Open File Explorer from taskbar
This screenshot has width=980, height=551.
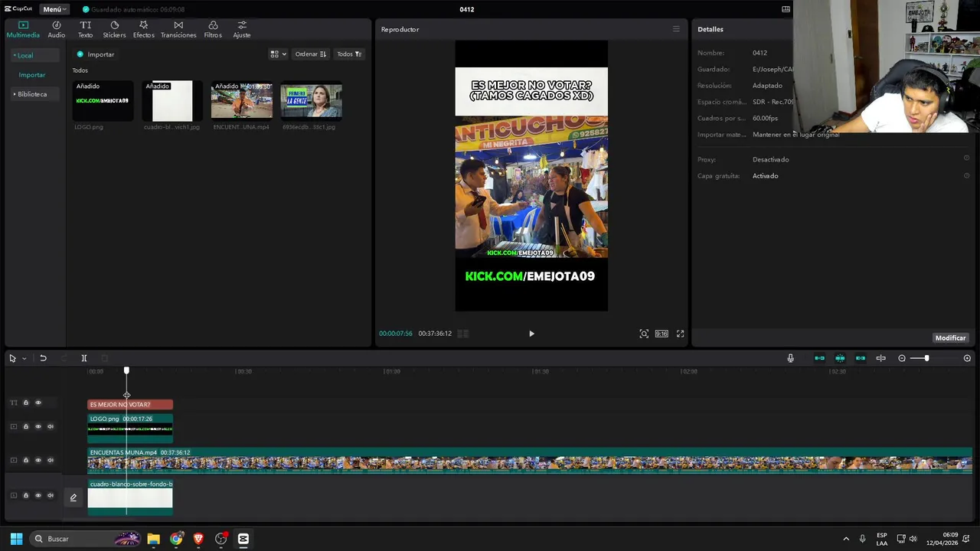tap(154, 539)
